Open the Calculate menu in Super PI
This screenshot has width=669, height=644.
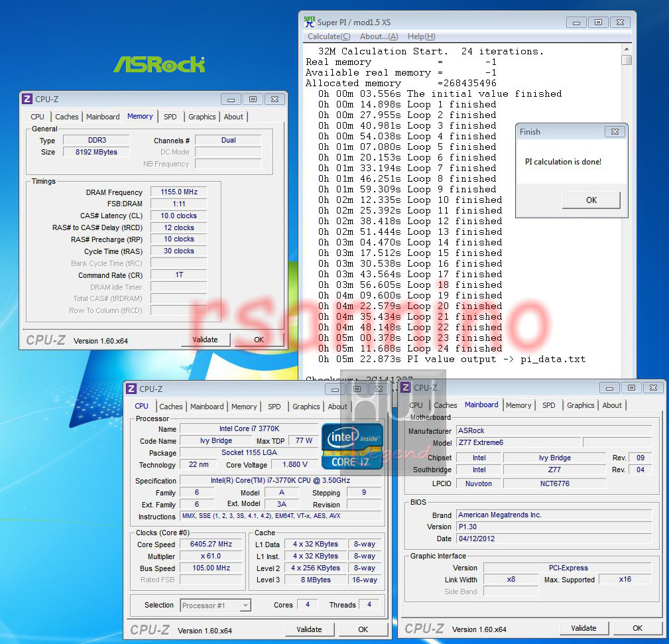pos(329,36)
